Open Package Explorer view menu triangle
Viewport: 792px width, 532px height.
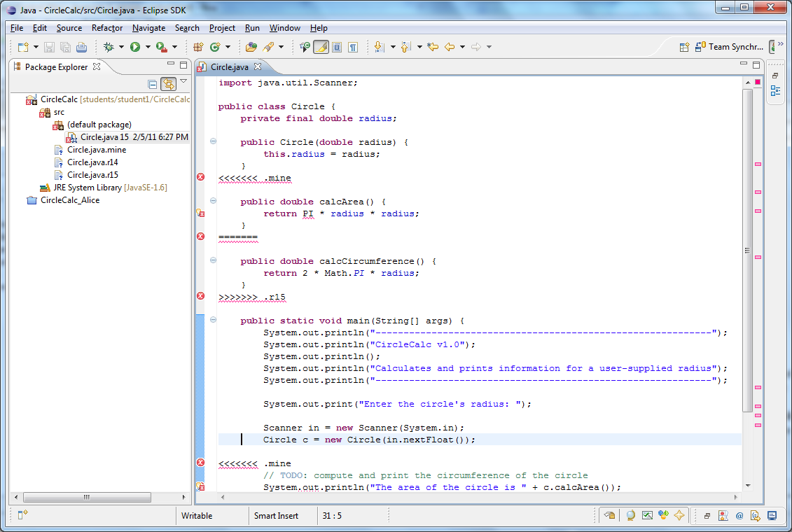(x=183, y=82)
